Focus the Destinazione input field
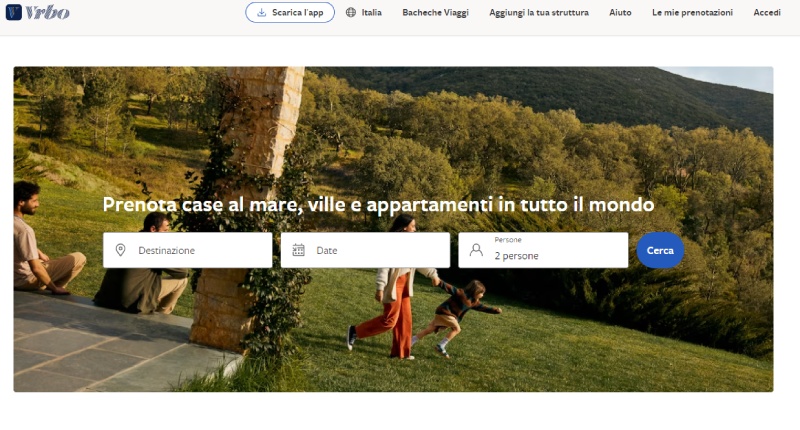 (x=187, y=250)
